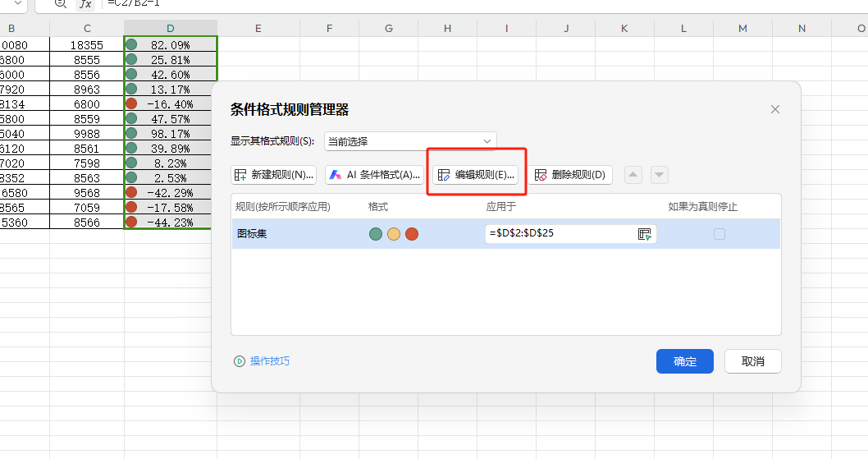Click the 格式 column header in rules list
The width and height of the screenshot is (868, 459).
tap(378, 207)
